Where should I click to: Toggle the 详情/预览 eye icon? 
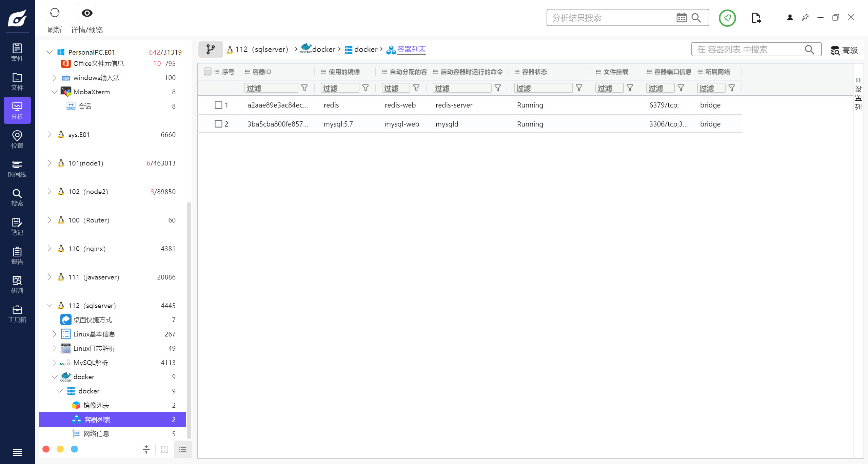87,13
